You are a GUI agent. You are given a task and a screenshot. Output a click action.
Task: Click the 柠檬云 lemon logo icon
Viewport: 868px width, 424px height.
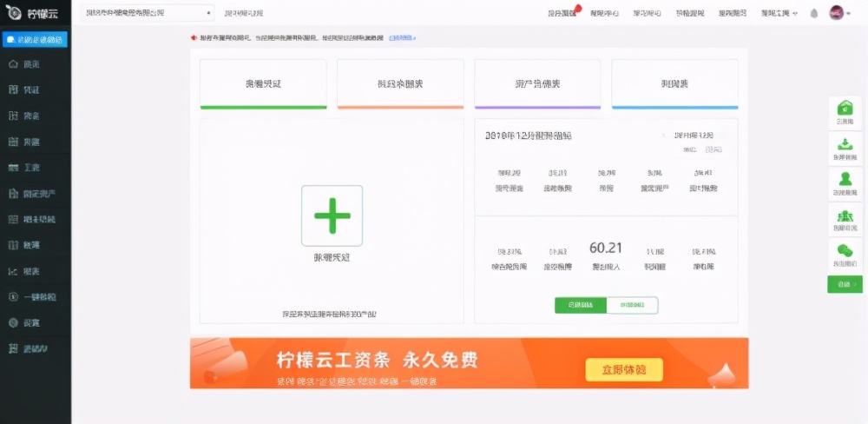point(13,13)
